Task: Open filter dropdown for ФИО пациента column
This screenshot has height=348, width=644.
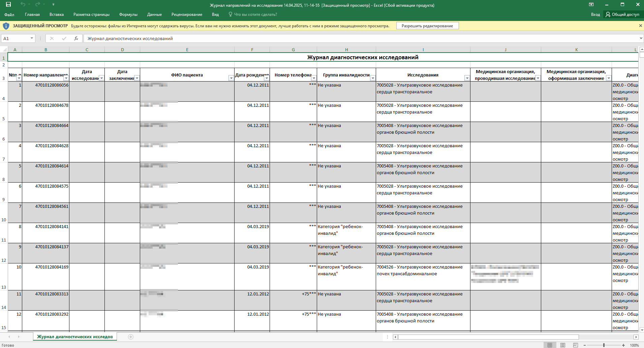Action: tap(231, 78)
